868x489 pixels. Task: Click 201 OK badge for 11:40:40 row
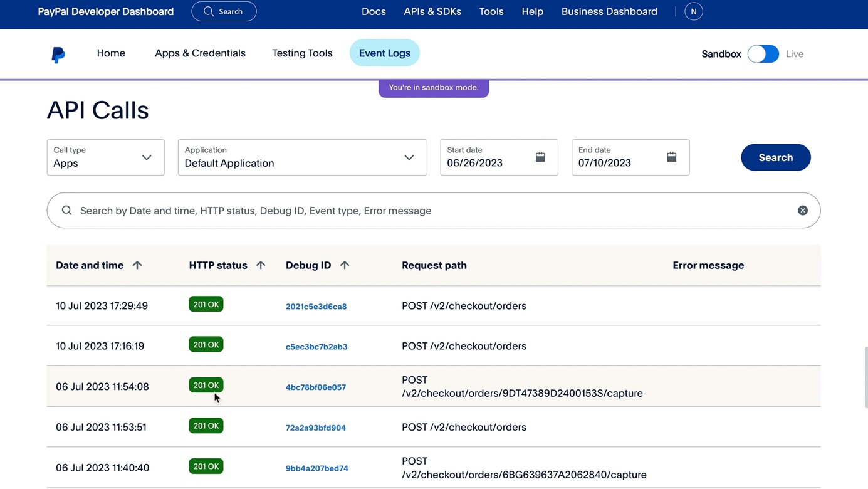[206, 466]
